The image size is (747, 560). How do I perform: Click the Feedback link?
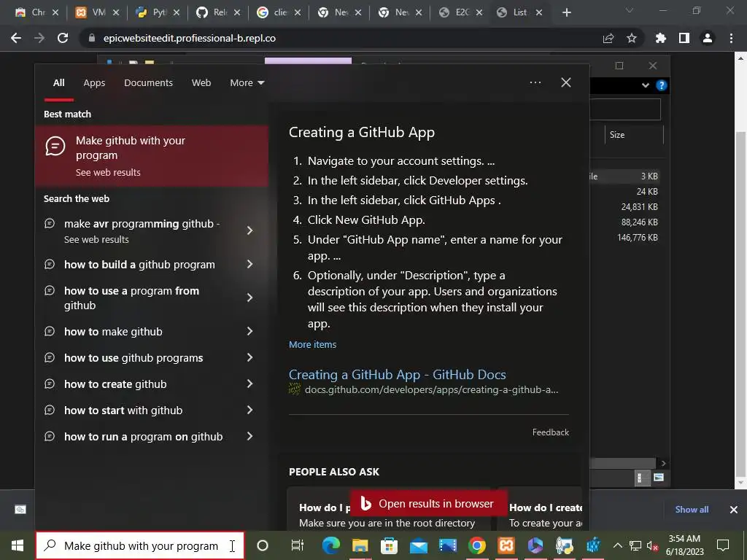click(551, 432)
